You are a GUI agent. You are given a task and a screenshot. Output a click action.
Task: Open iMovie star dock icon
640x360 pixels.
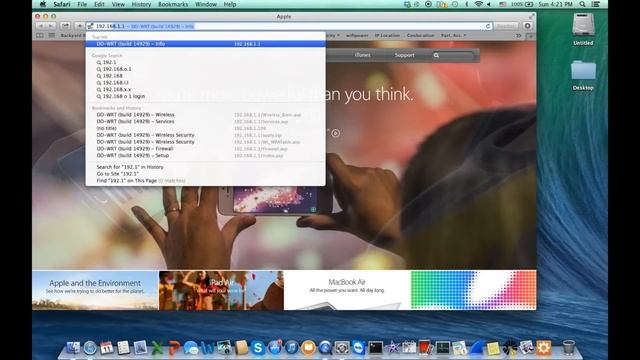392,348
